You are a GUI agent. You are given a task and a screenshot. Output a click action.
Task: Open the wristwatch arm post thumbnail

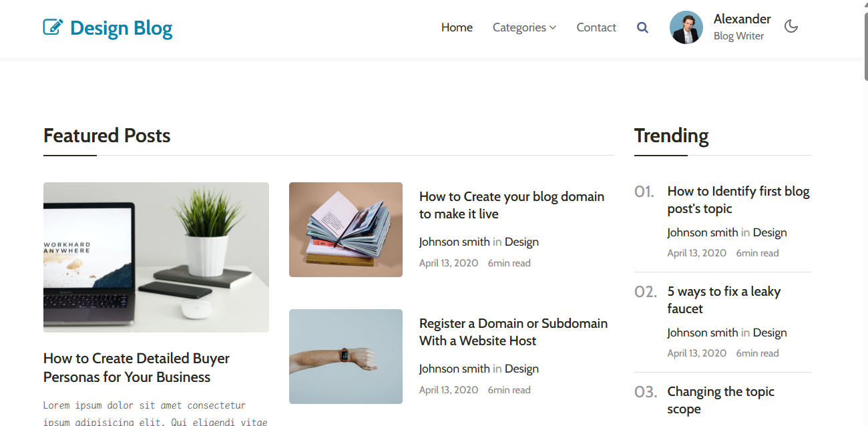click(346, 357)
